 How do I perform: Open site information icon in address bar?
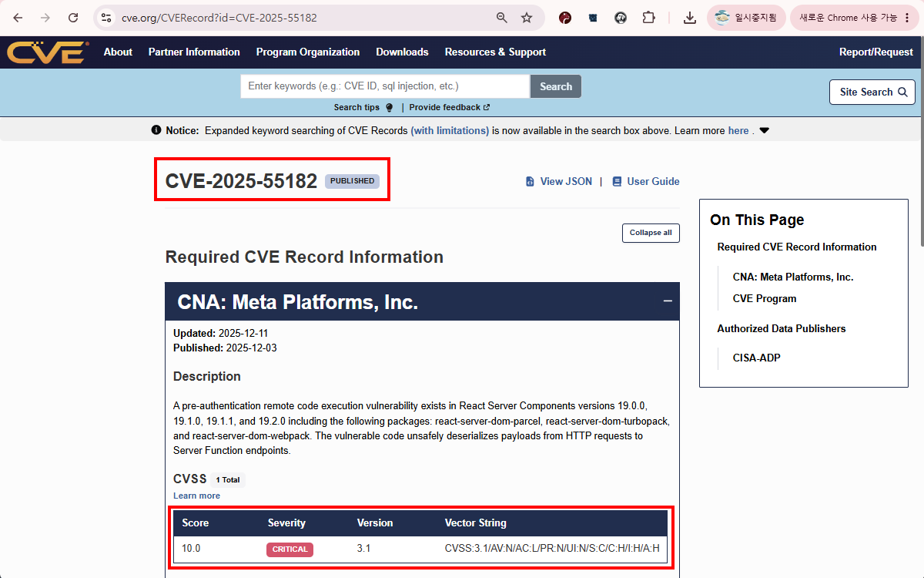pyautogui.click(x=106, y=18)
